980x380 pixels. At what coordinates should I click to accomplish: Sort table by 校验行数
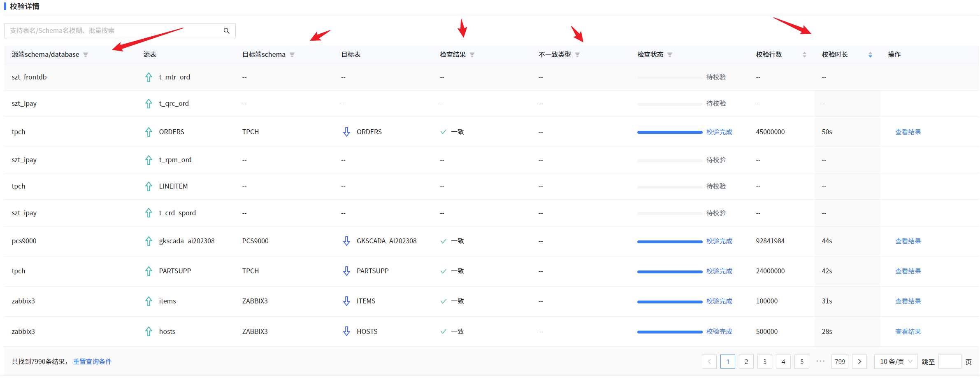click(x=804, y=55)
